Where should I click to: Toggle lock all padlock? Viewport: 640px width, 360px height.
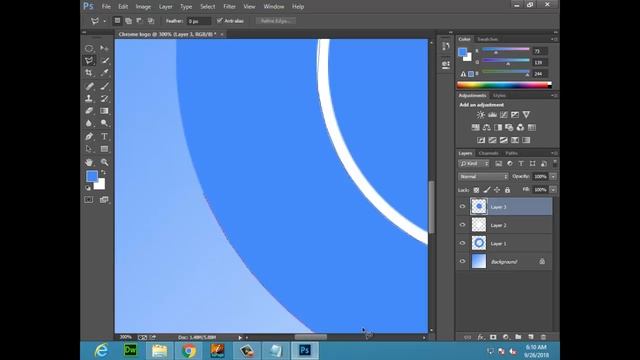click(x=507, y=190)
